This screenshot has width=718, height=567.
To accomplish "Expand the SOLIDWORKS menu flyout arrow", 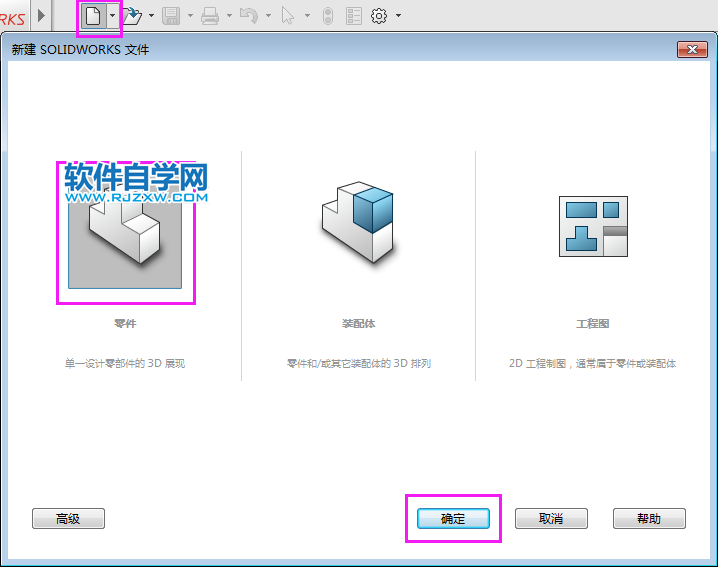I will click(42, 16).
